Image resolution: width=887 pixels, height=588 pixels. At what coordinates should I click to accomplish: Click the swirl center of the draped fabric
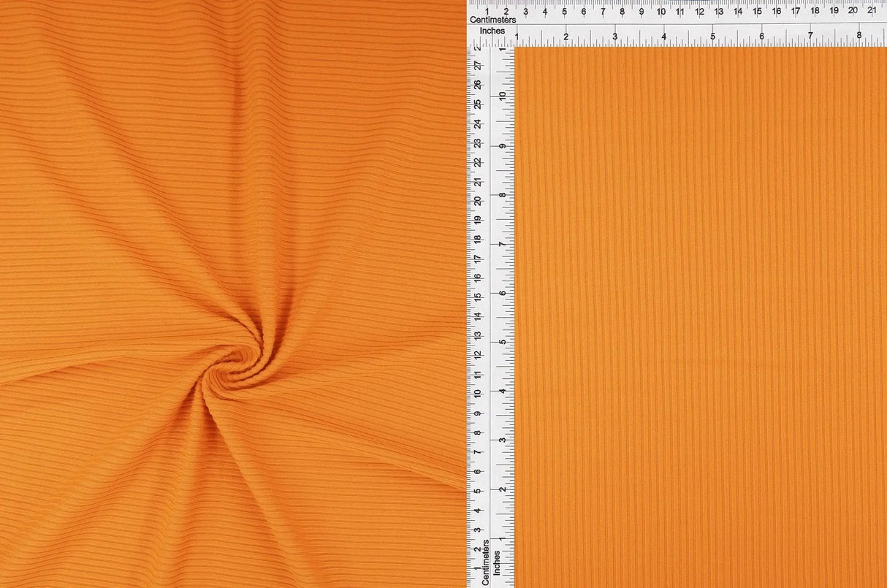click(232, 369)
